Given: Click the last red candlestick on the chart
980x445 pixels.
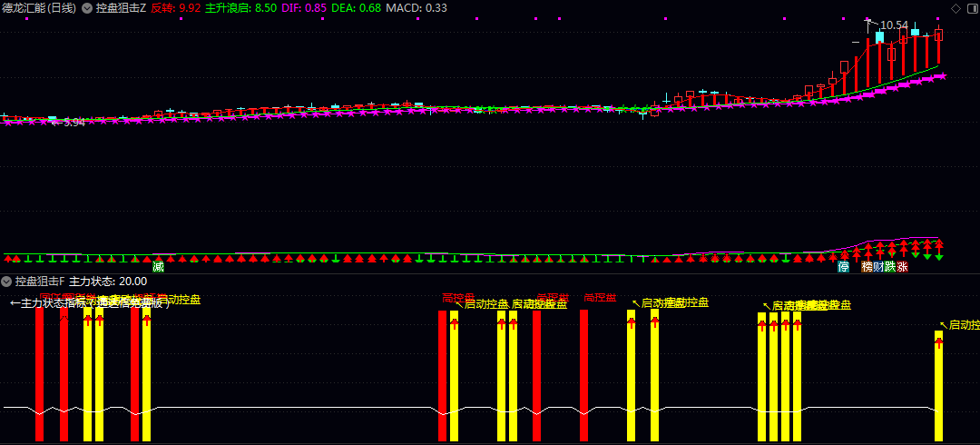Looking at the screenshot, I should 938,35.
